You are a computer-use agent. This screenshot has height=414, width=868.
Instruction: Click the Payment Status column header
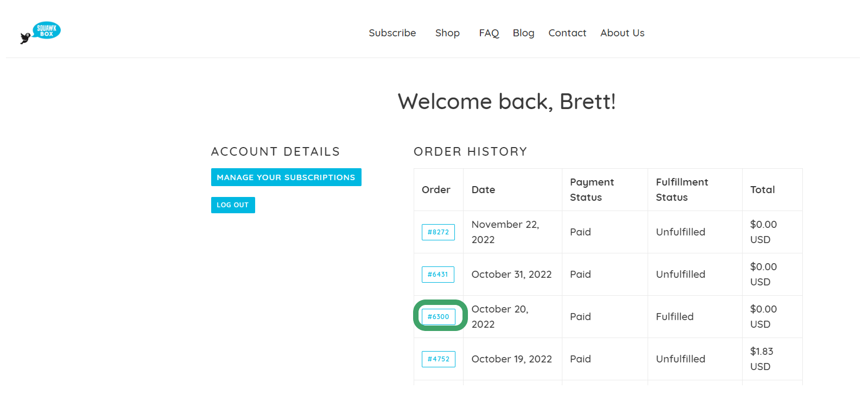[x=592, y=190]
